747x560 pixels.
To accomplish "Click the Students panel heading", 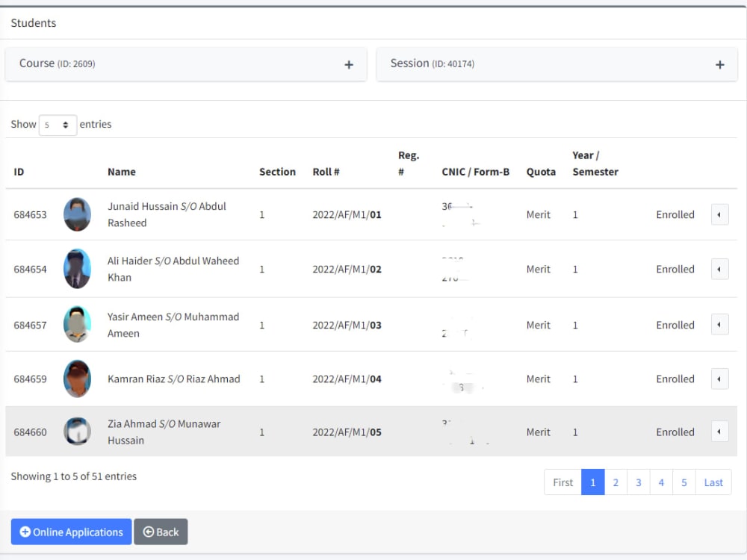I will pyautogui.click(x=34, y=23).
